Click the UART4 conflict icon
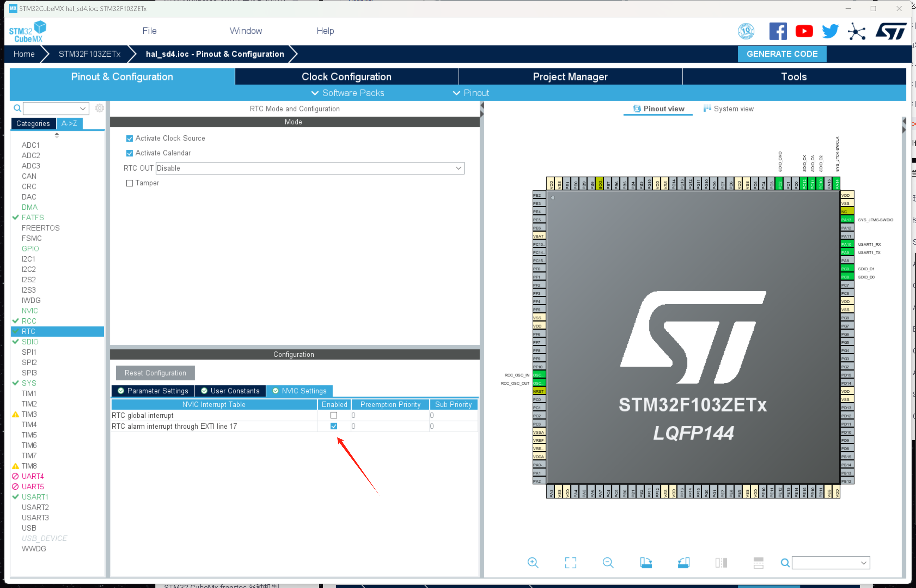916x588 pixels. click(x=15, y=476)
